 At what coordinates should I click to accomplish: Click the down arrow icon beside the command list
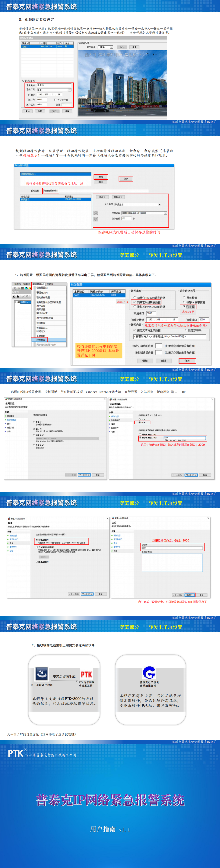96,219
